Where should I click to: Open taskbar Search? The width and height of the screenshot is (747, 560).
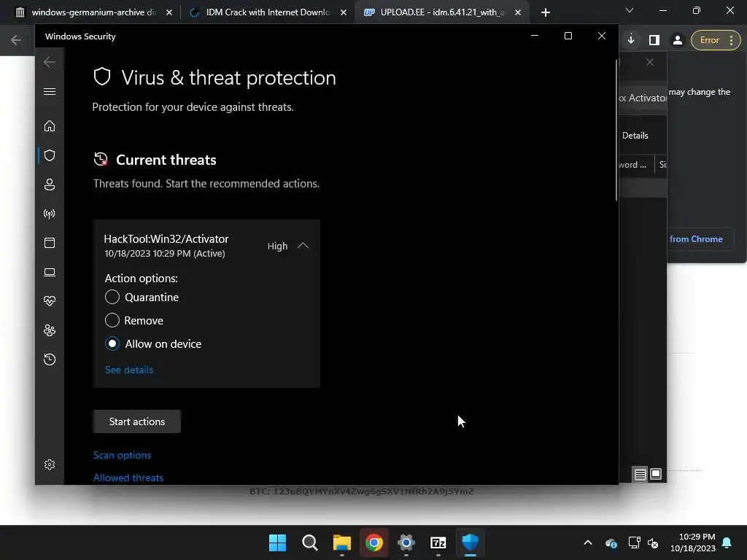point(309,542)
